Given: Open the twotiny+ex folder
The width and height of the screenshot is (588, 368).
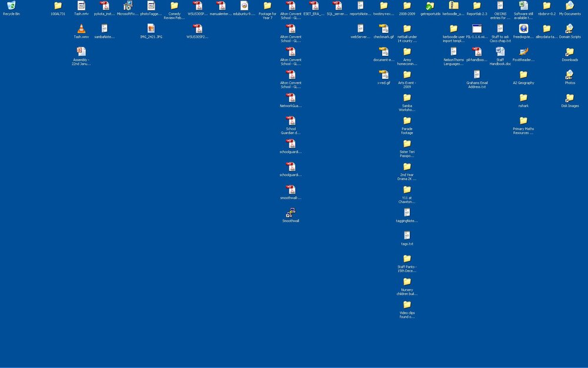Looking at the screenshot, I should [x=383, y=6].
